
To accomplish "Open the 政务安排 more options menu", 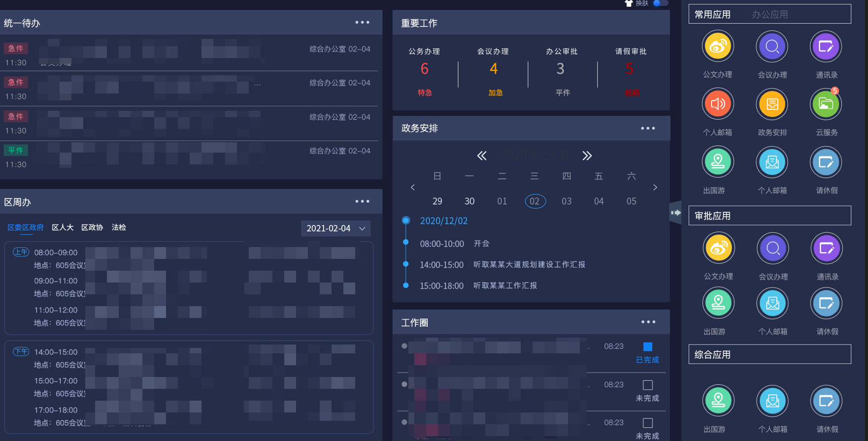I will point(648,128).
